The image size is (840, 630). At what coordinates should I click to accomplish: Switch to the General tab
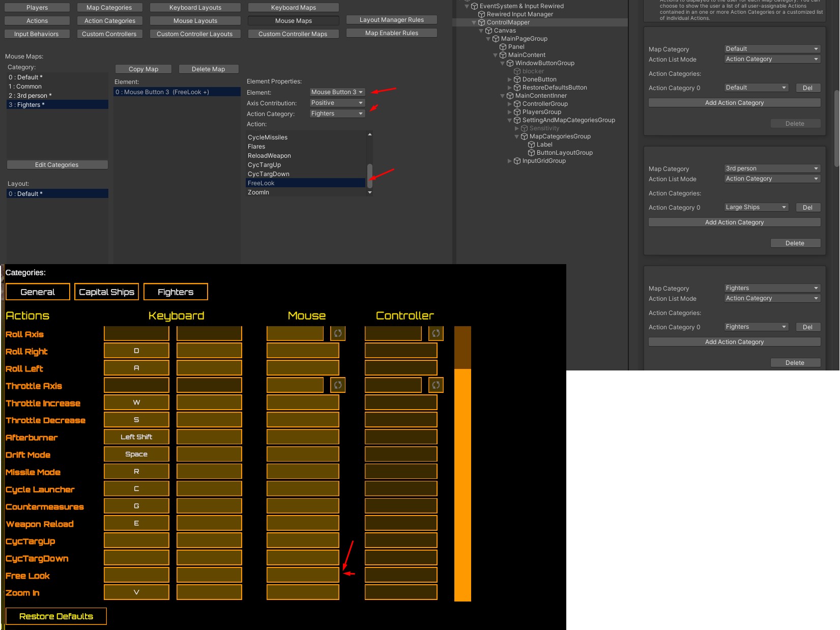37,292
